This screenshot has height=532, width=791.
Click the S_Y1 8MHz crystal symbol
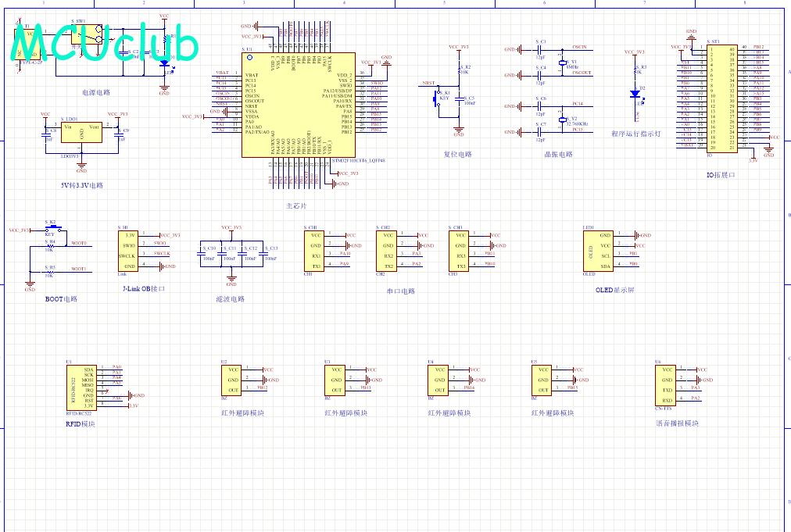tap(563, 62)
